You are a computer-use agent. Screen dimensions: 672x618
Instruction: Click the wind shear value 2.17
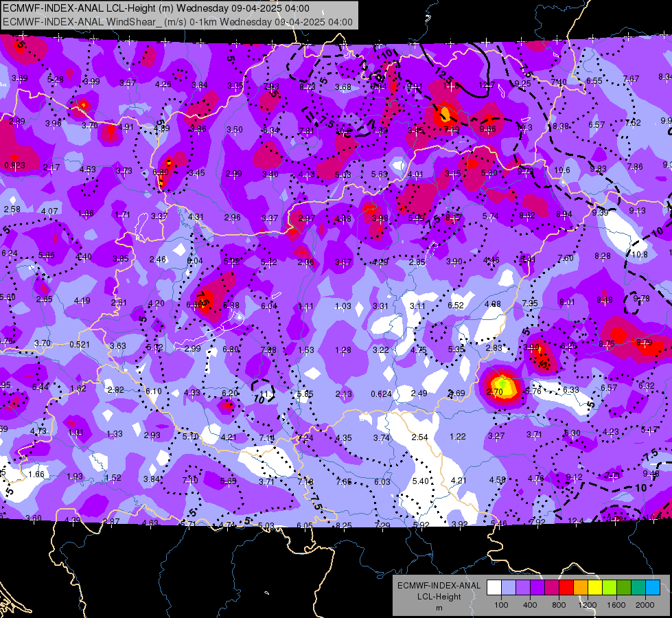click(x=51, y=168)
